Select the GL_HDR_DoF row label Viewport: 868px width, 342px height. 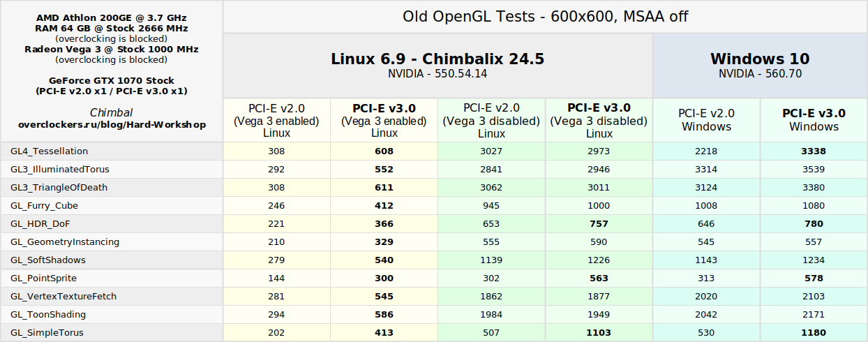coord(40,224)
